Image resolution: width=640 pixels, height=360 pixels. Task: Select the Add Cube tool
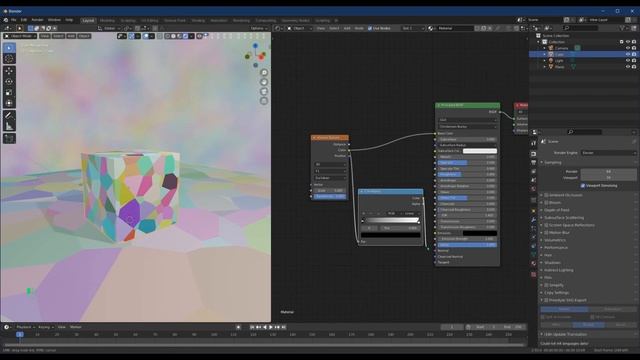click(9, 139)
